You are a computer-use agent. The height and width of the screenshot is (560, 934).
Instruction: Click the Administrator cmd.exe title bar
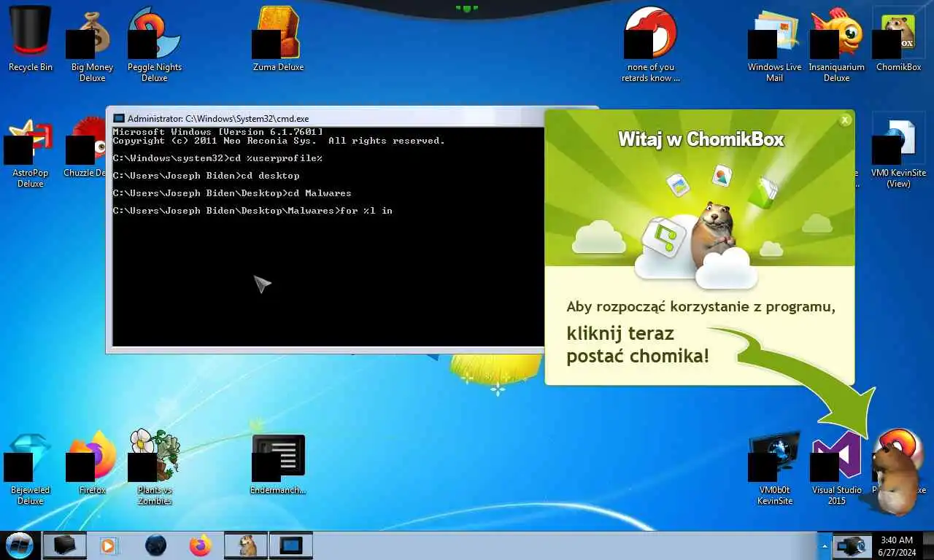click(325, 118)
